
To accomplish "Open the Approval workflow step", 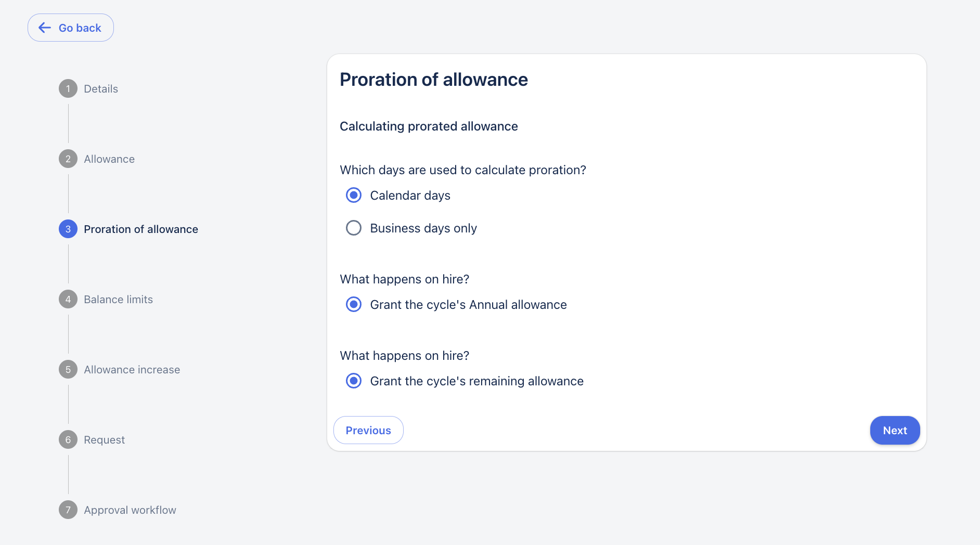I will click(x=130, y=510).
